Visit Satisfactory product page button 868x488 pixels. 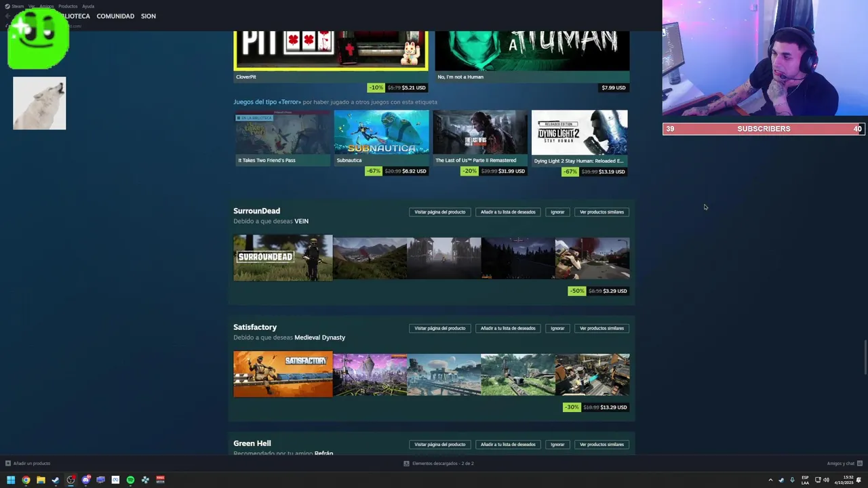pos(440,328)
